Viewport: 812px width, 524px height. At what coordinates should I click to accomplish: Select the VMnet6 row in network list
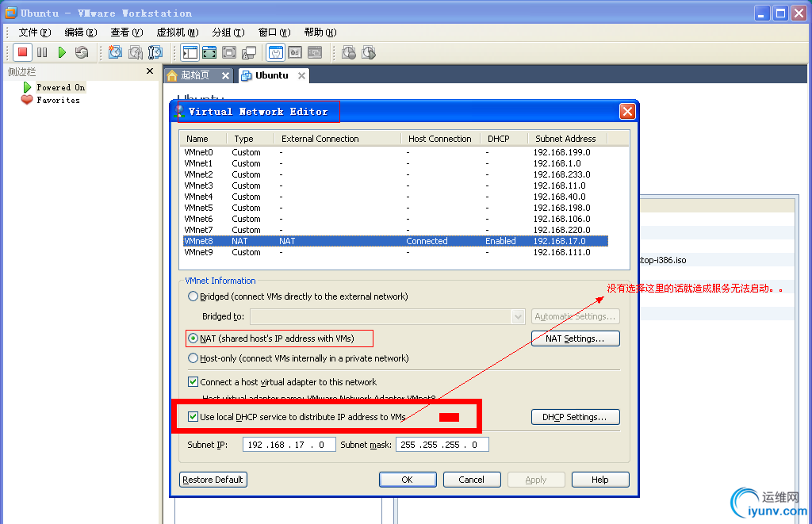(x=395, y=219)
